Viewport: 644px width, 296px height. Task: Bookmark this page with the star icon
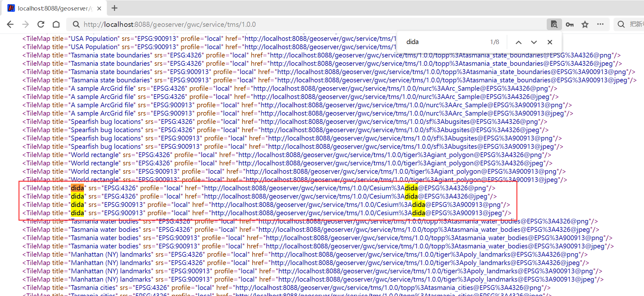[585, 24]
